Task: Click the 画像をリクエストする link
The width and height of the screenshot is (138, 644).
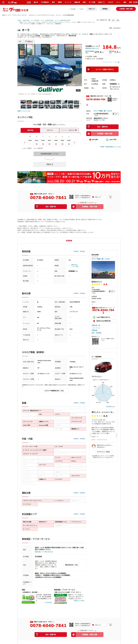Action: pyautogui.click(x=24, y=111)
